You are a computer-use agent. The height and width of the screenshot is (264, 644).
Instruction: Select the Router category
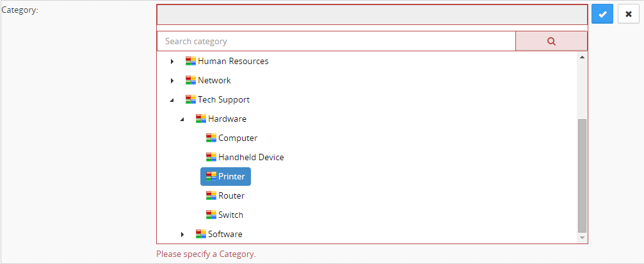click(231, 196)
